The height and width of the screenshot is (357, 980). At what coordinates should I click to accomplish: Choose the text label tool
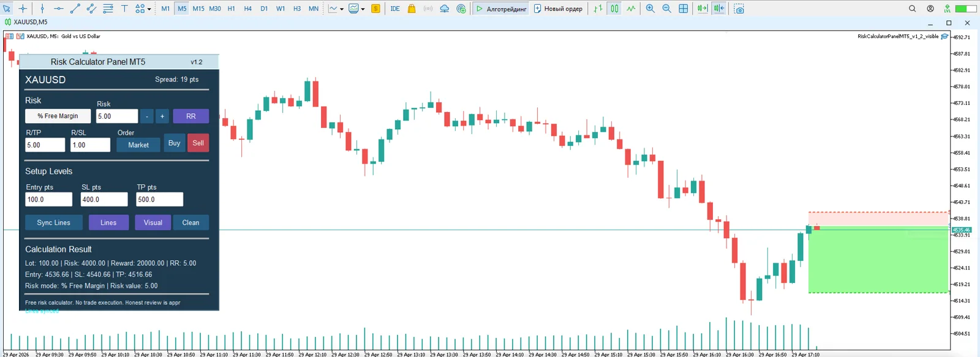[x=124, y=9]
